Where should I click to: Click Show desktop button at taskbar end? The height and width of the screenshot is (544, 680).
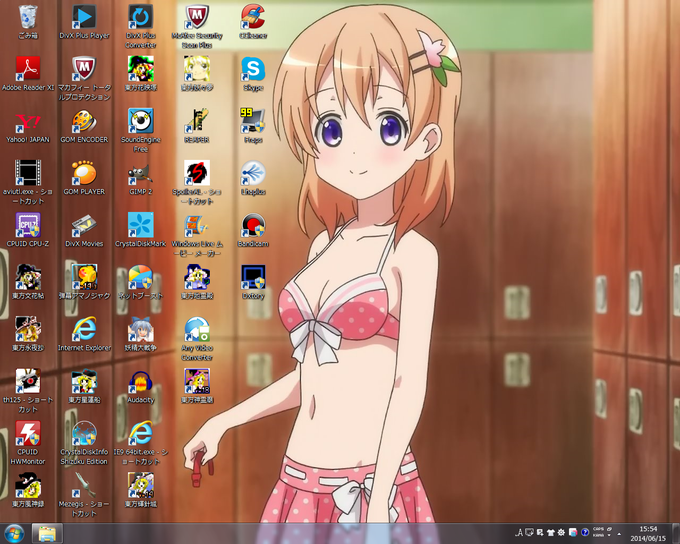click(x=675, y=534)
